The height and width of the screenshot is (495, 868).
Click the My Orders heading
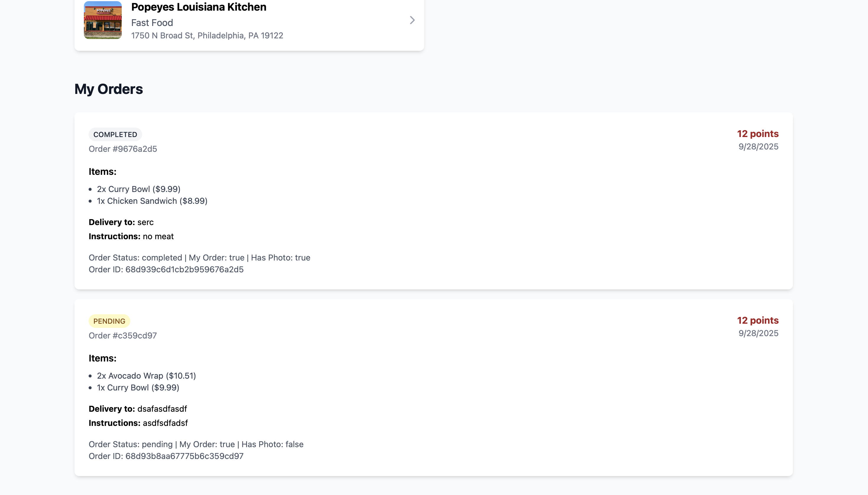[x=108, y=89]
